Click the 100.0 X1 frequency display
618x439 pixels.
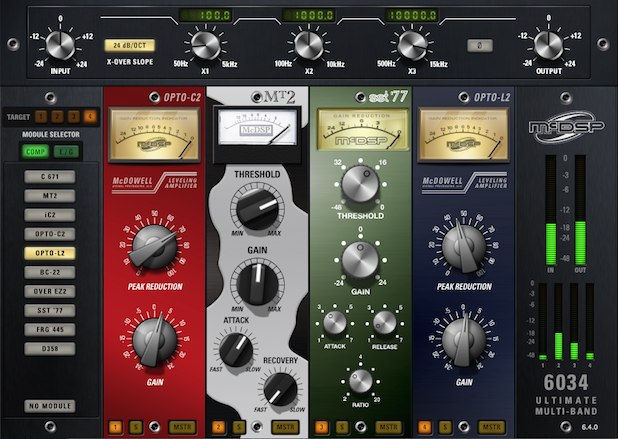coord(205,15)
